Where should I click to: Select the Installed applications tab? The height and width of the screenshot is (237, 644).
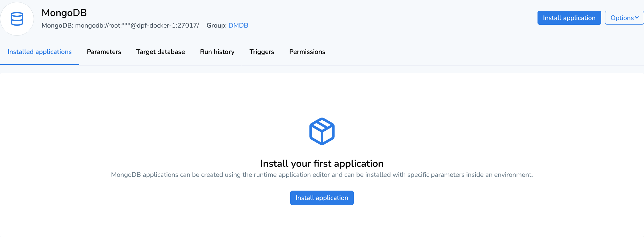pyautogui.click(x=40, y=52)
